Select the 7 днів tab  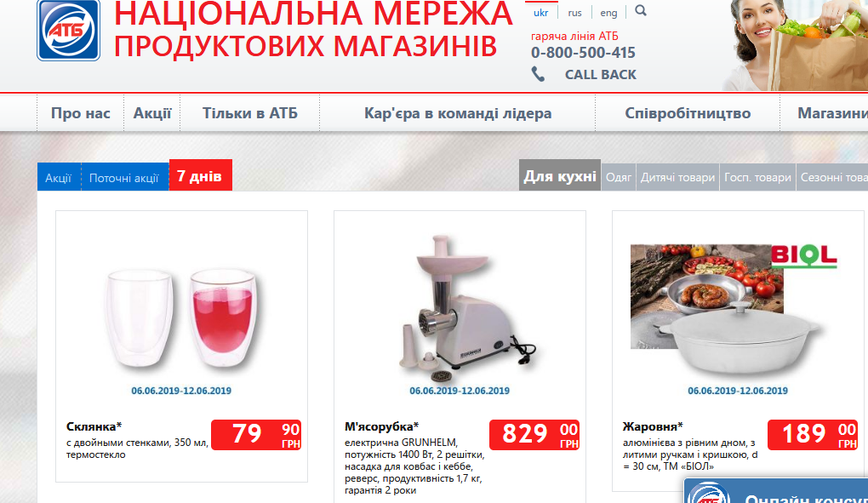[x=200, y=175]
